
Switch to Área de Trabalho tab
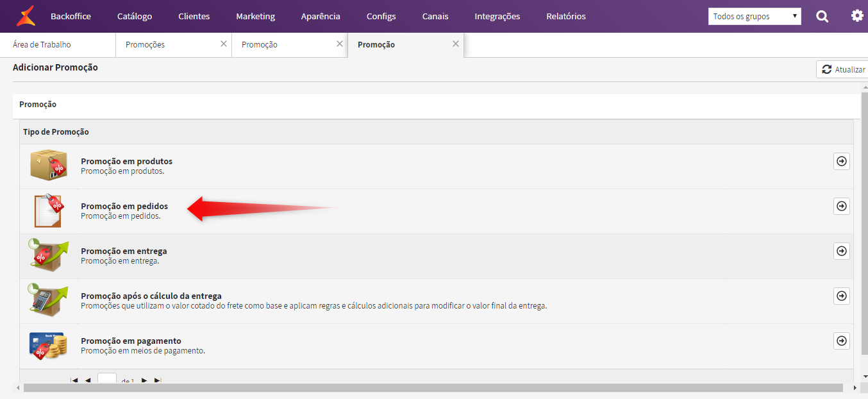click(58, 45)
